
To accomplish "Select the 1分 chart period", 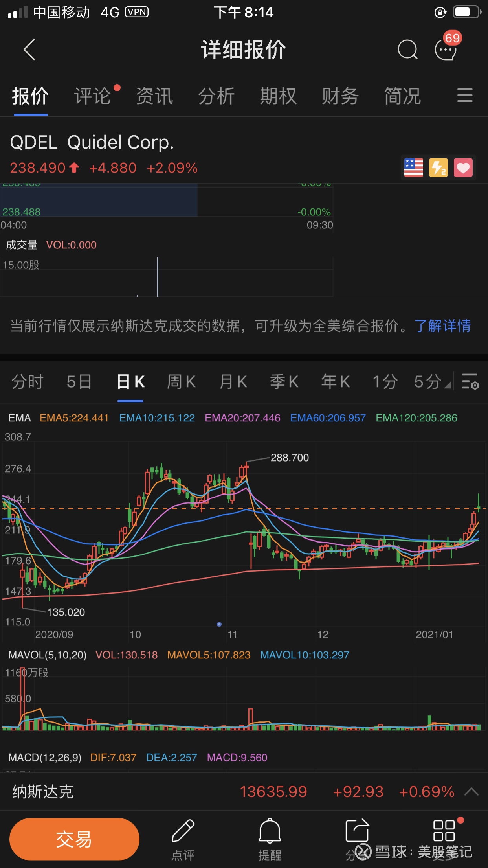I will point(385,381).
